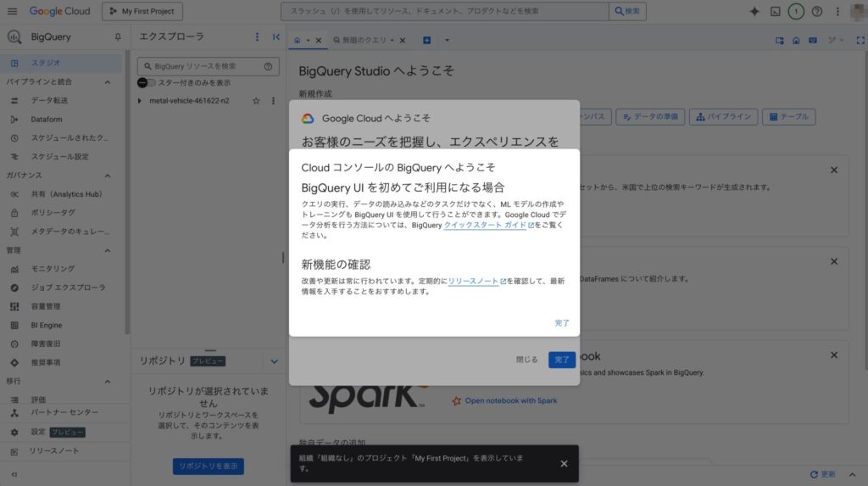The image size is (868, 486).
Task: Pin BigQuery with the pin icon
Action: click(x=118, y=37)
